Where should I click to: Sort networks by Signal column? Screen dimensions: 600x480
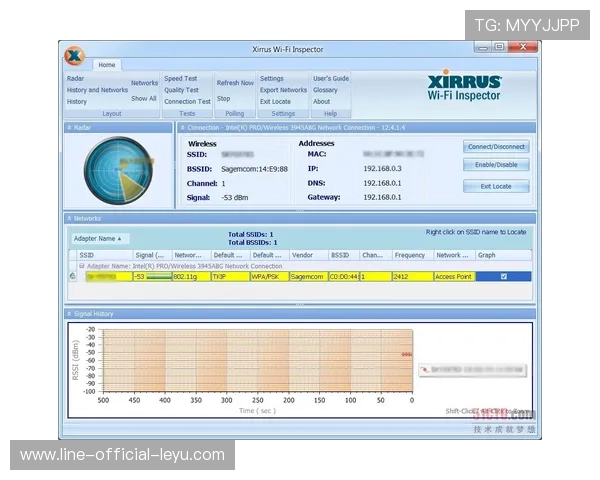click(152, 255)
